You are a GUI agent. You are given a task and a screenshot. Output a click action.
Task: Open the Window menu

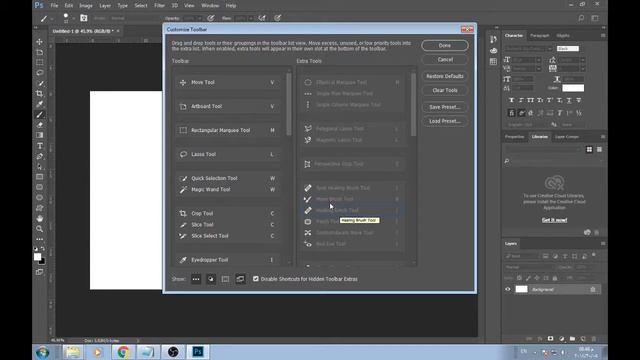210,6
